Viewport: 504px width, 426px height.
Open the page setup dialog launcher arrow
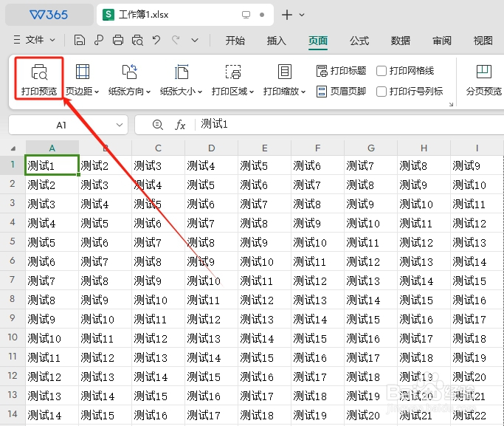[x=451, y=104]
